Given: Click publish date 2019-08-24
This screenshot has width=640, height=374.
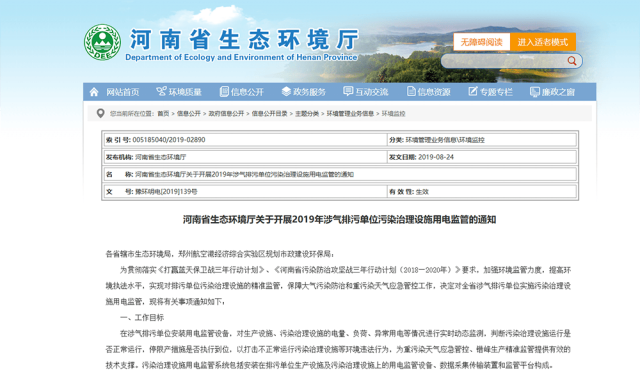Looking at the screenshot, I should 436,157.
